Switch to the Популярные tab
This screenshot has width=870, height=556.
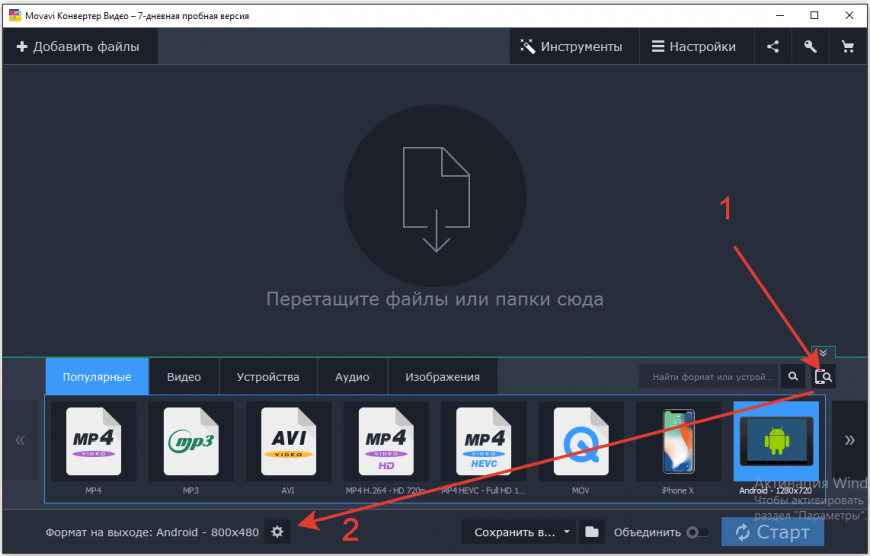pos(97,377)
